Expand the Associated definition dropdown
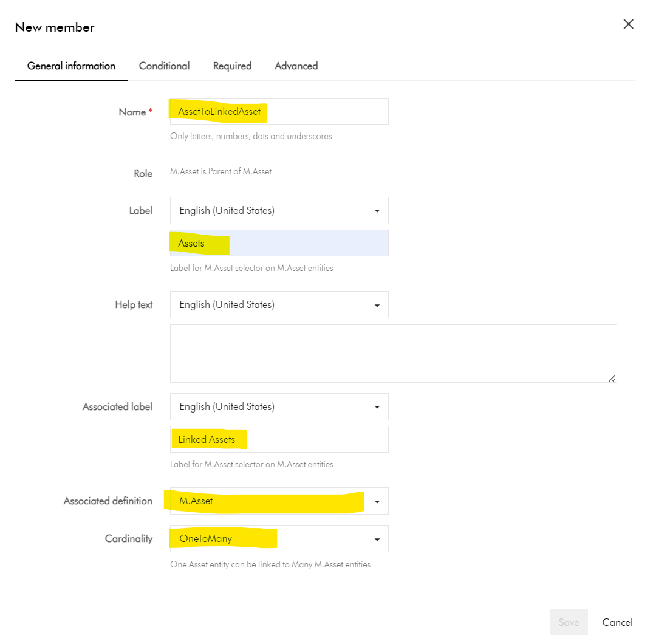The height and width of the screenshot is (644, 653). click(x=279, y=501)
